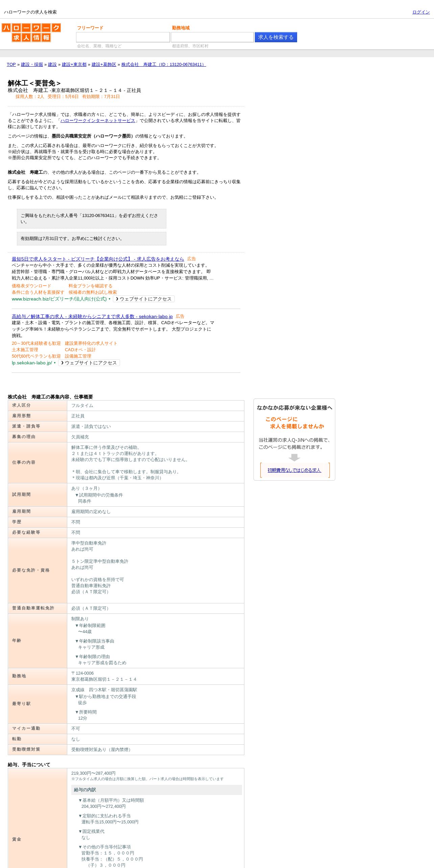Click ウェブサイトにアクセス button for bizreach ad
Viewport: 434px width, 868px height.
(144, 299)
